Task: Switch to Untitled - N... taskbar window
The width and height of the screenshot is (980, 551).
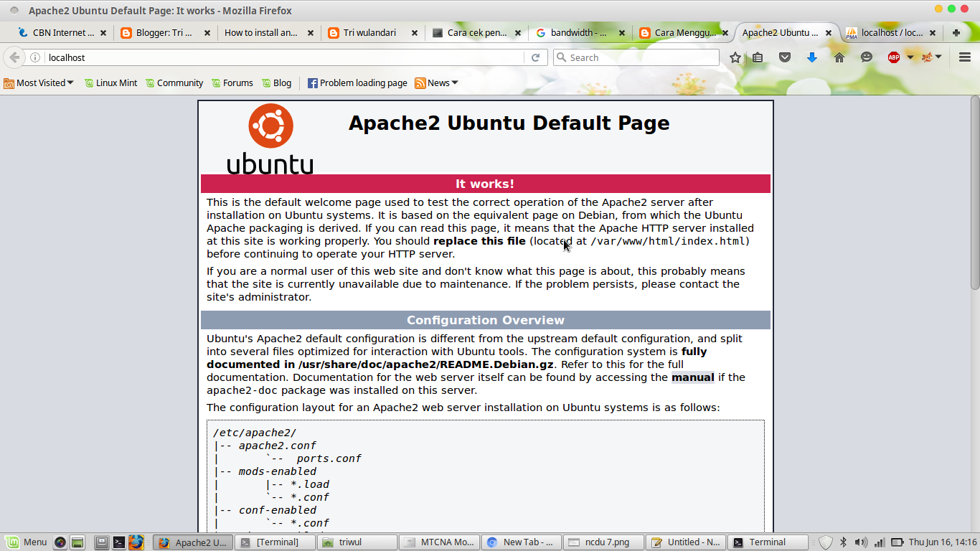Action: (685, 542)
